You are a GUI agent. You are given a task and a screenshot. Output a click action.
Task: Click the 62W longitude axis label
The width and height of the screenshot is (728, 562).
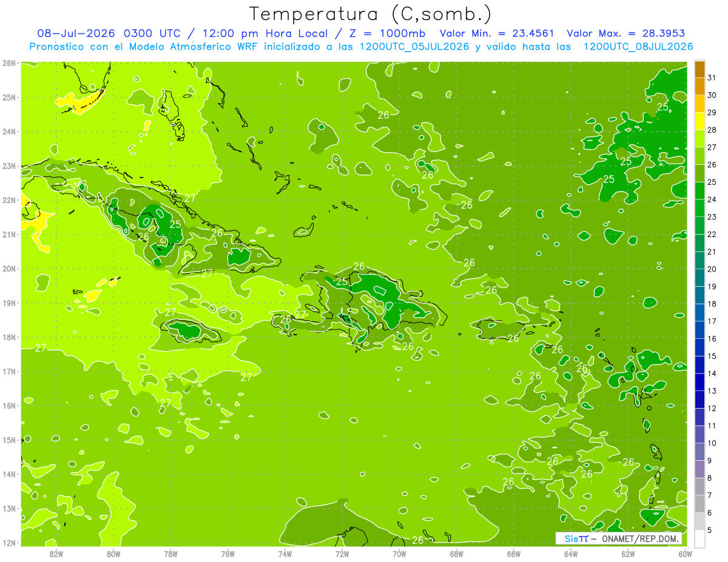click(x=628, y=554)
